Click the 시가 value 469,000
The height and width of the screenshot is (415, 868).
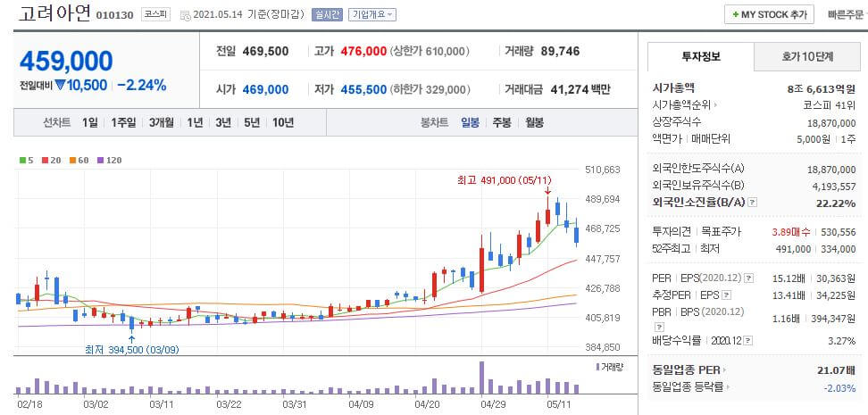click(266, 89)
